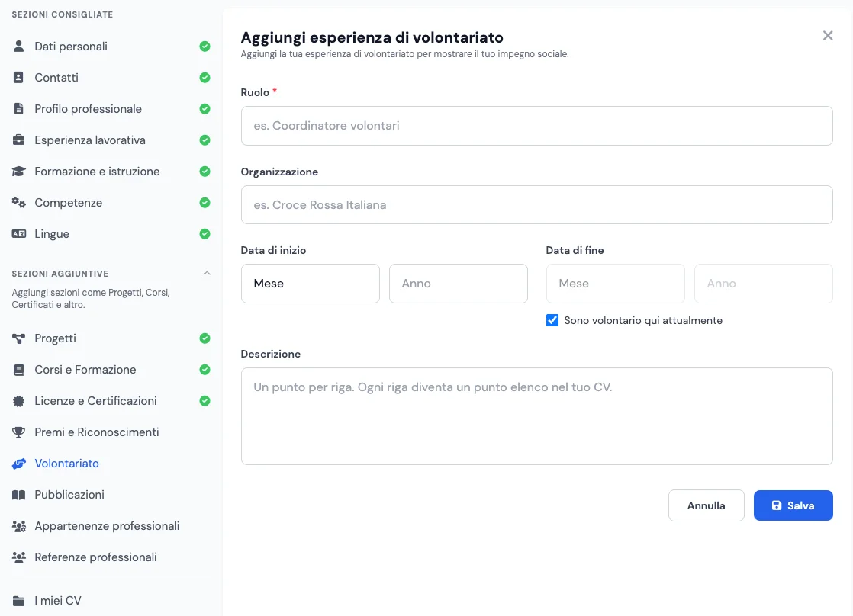This screenshot has width=853, height=616.
Task: Open the Data di fine Mese dropdown
Action: point(615,284)
